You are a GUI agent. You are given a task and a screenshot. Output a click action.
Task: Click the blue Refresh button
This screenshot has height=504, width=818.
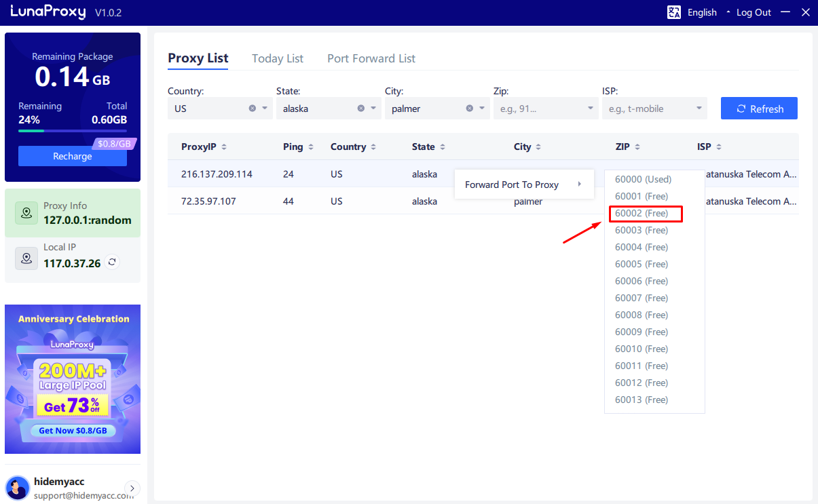[x=759, y=108]
